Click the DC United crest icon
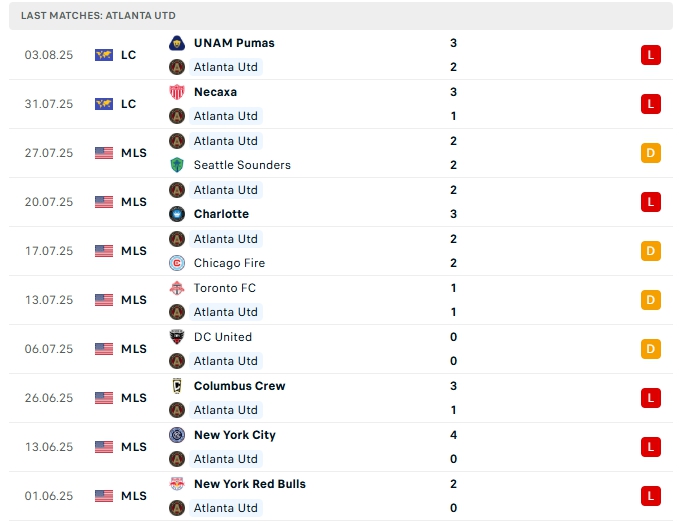 177,337
